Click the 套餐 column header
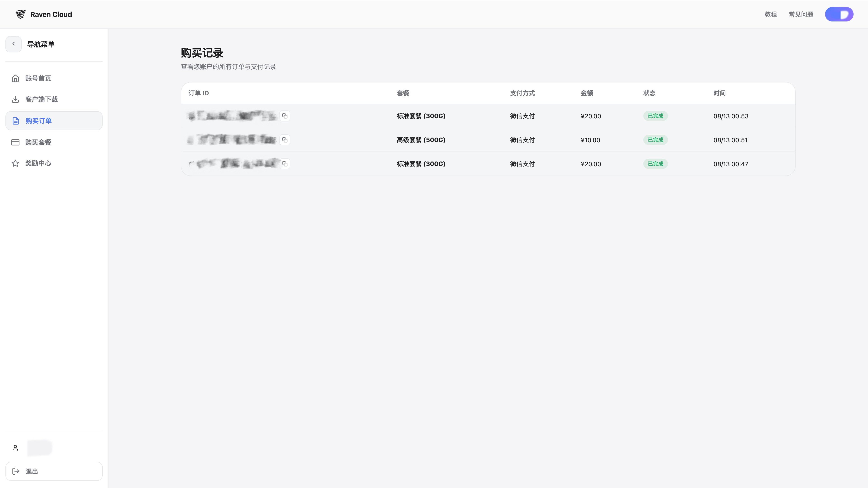The height and width of the screenshot is (488, 868). click(403, 93)
